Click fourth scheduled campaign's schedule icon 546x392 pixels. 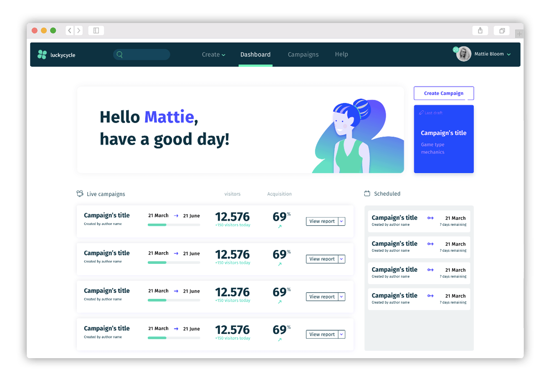tap(430, 296)
